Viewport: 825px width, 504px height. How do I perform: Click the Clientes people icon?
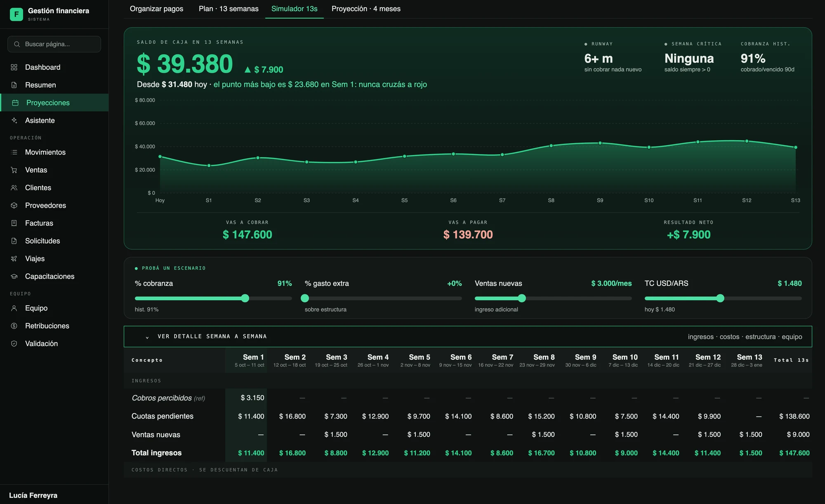point(14,188)
